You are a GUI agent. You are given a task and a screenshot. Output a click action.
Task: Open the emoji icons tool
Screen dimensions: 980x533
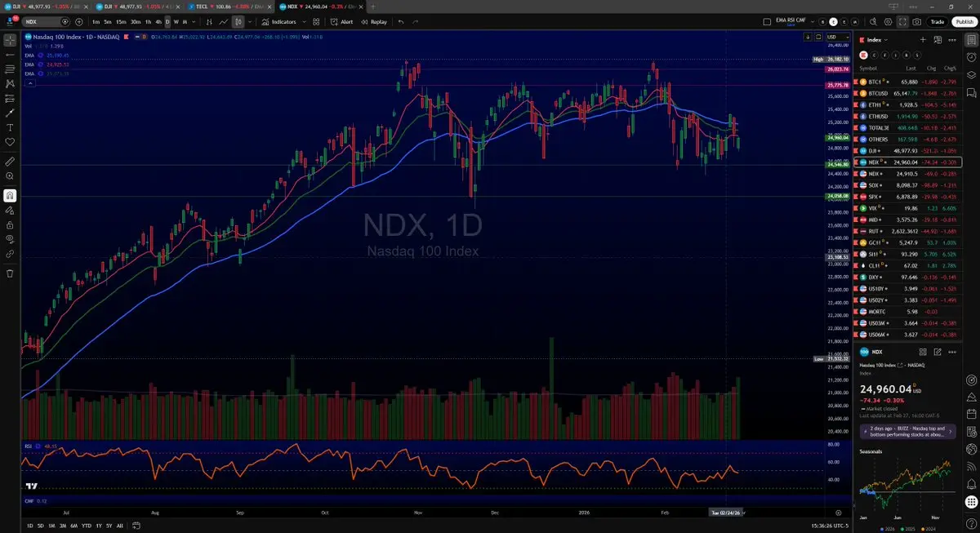tap(10, 142)
